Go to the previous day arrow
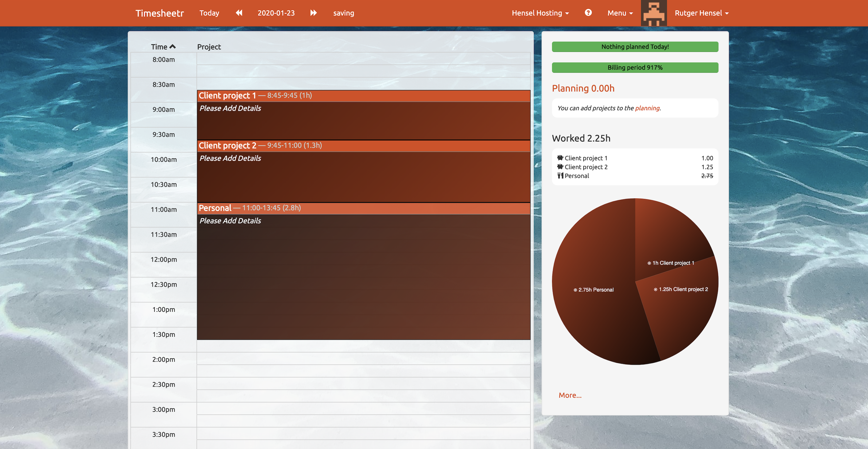Image resolution: width=868 pixels, height=449 pixels. (x=239, y=13)
